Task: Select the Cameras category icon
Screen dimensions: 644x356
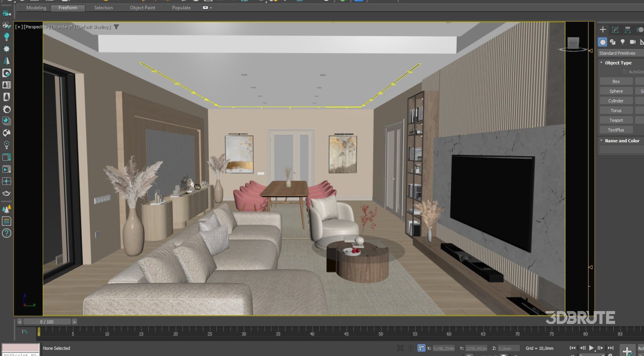Action: [x=633, y=42]
